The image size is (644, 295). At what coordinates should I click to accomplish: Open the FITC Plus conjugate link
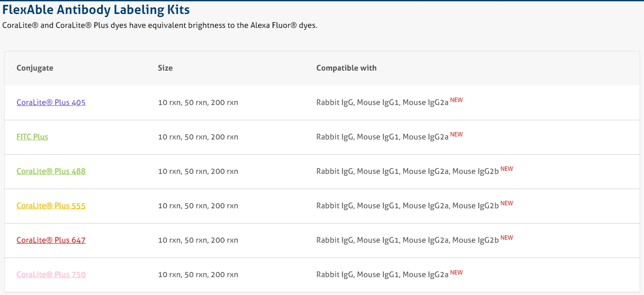click(32, 137)
